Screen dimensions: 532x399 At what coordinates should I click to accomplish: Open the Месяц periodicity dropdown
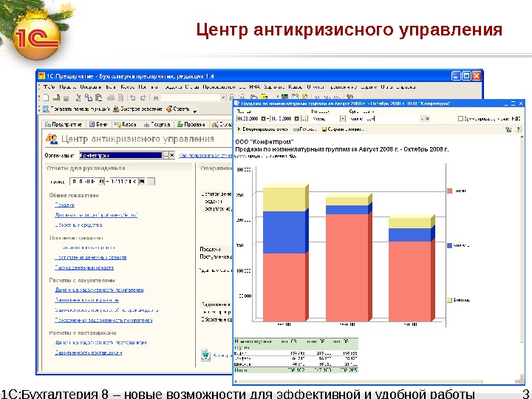[343, 119]
